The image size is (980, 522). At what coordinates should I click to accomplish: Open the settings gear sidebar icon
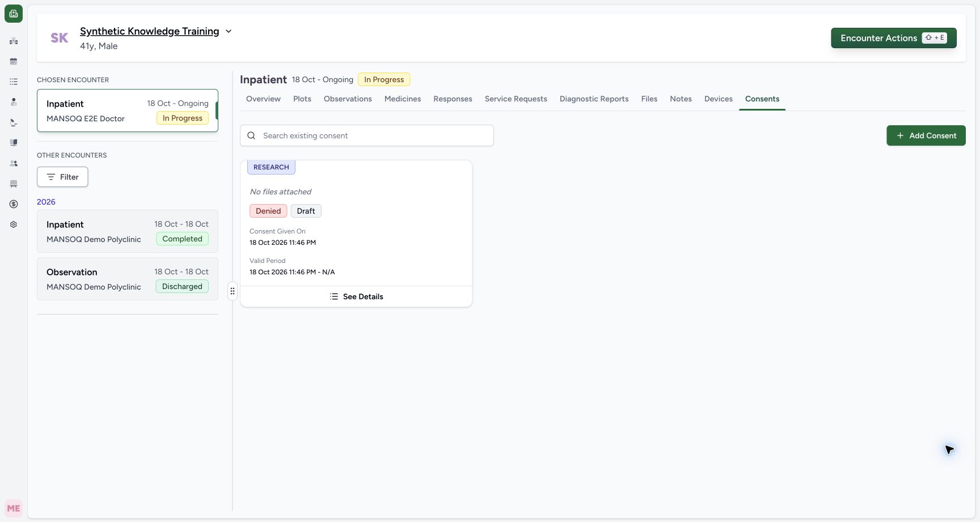(x=14, y=224)
